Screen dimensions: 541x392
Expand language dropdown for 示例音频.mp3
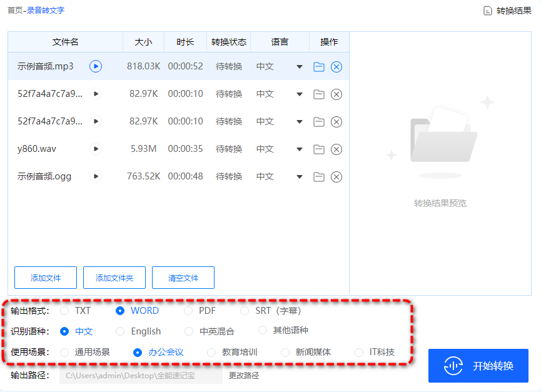300,66
